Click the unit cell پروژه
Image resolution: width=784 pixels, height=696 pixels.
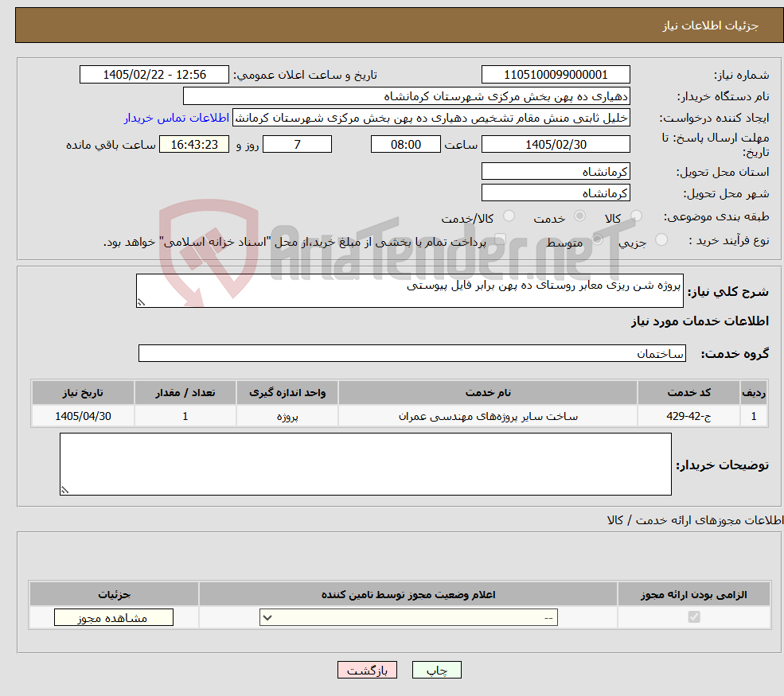pyautogui.click(x=287, y=416)
